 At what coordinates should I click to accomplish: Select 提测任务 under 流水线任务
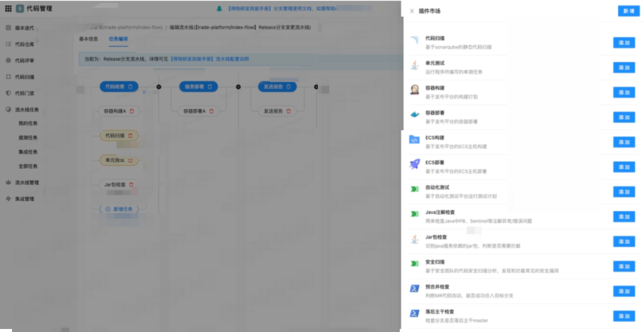(x=27, y=138)
